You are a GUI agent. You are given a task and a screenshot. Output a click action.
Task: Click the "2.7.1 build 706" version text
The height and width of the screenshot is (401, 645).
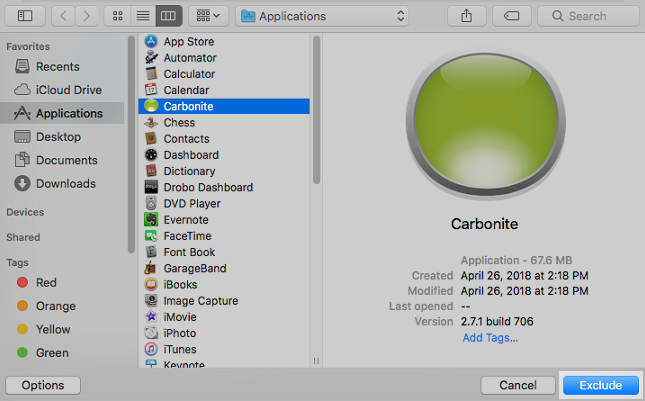(x=497, y=321)
